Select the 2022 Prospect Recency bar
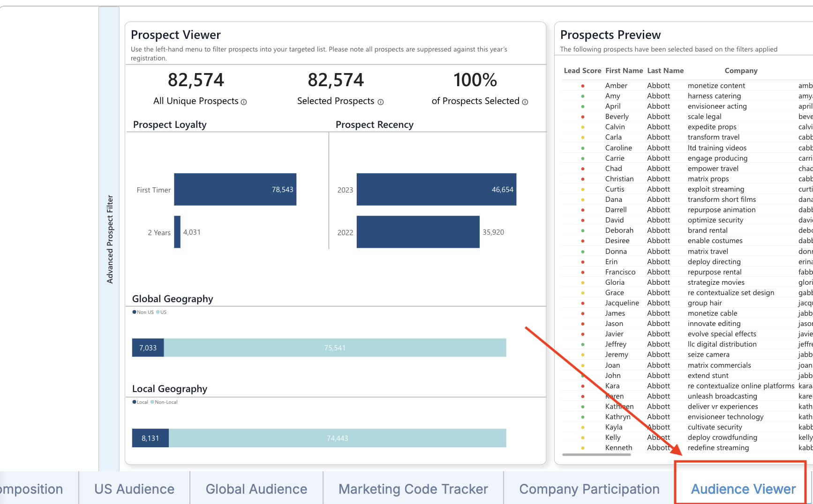The width and height of the screenshot is (813, 504). [418, 232]
